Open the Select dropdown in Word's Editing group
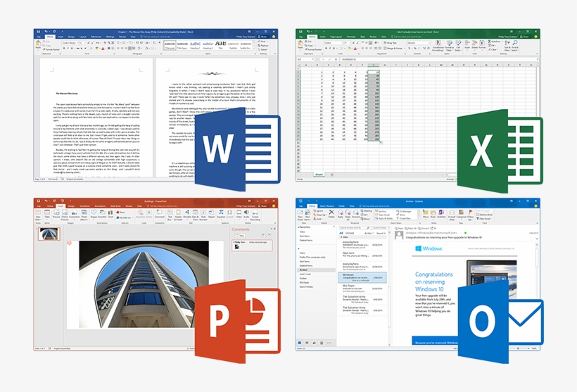 (x=263, y=50)
